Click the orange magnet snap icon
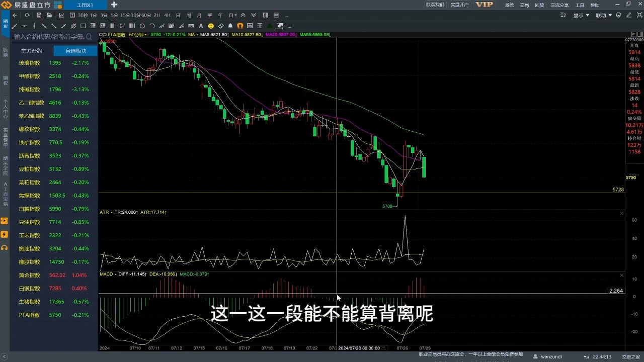The image size is (644, 362). (240, 26)
